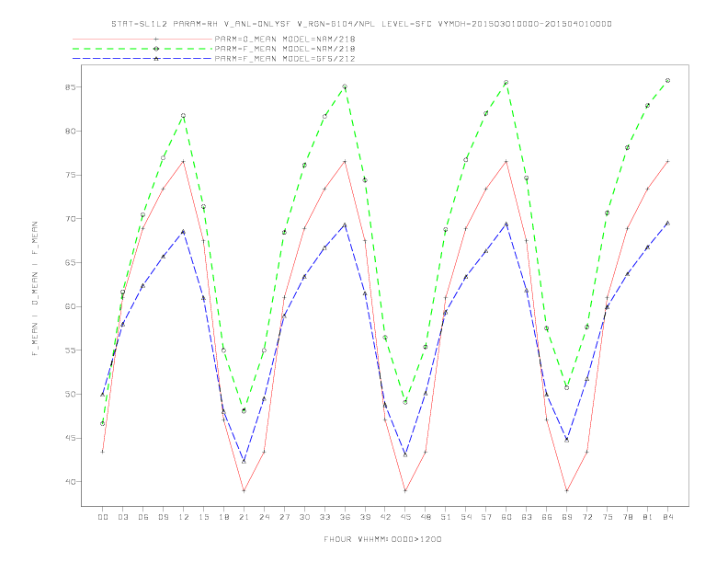This screenshot has width=728, height=563.
Task: Click x-axis tick label 72
Action: (x=586, y=517)
